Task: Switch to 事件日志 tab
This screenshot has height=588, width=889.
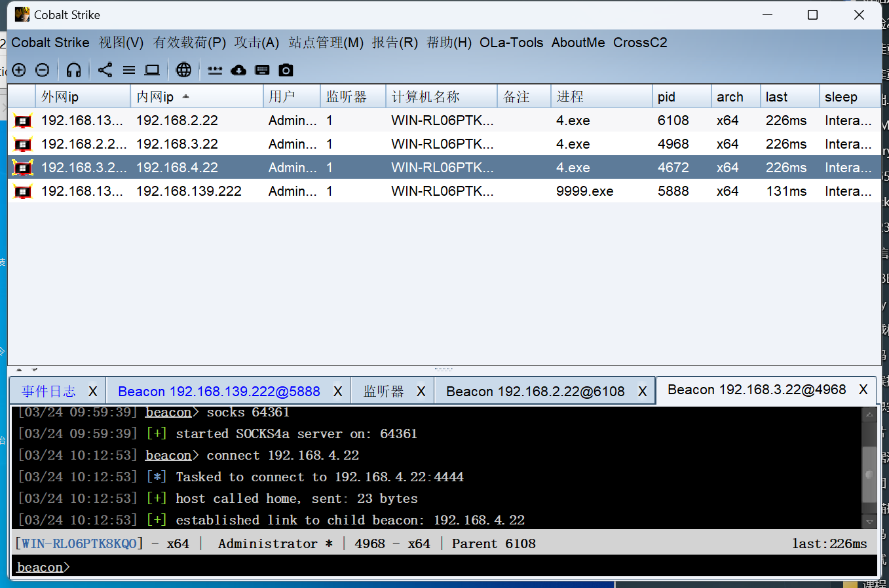Action: pos(49,391)
